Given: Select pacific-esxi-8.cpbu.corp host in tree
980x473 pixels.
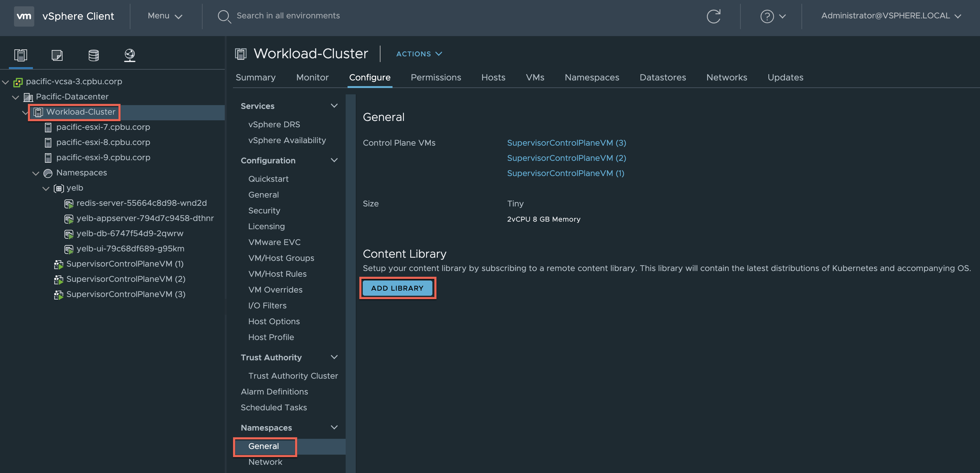Looking at the screenshot, I should [x=103, y=142].
